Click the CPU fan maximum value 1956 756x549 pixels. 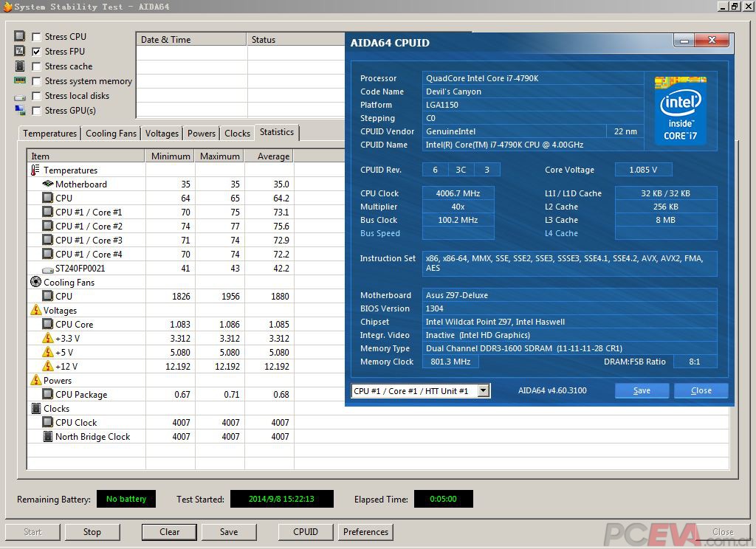pos(230,296)
